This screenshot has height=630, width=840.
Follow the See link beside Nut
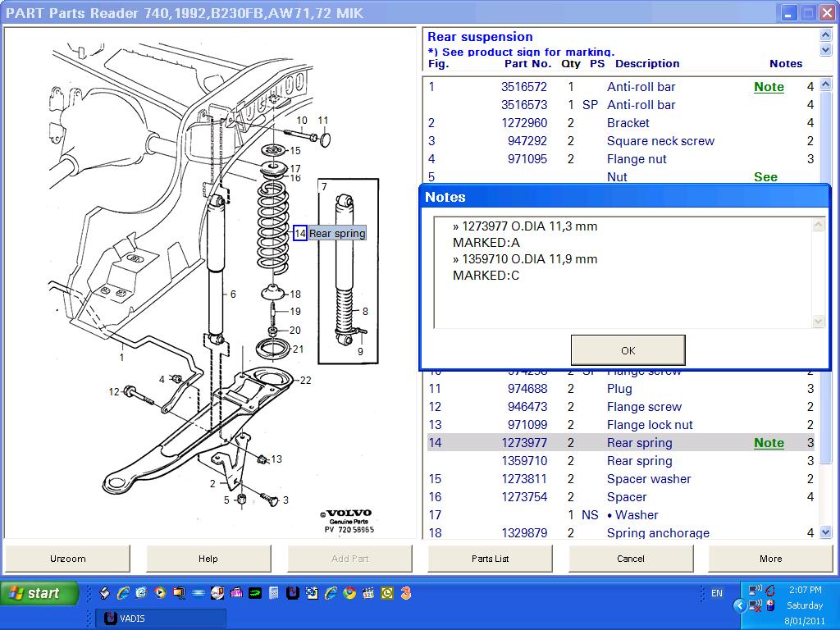pyautogui.click(x=765, y=176)
